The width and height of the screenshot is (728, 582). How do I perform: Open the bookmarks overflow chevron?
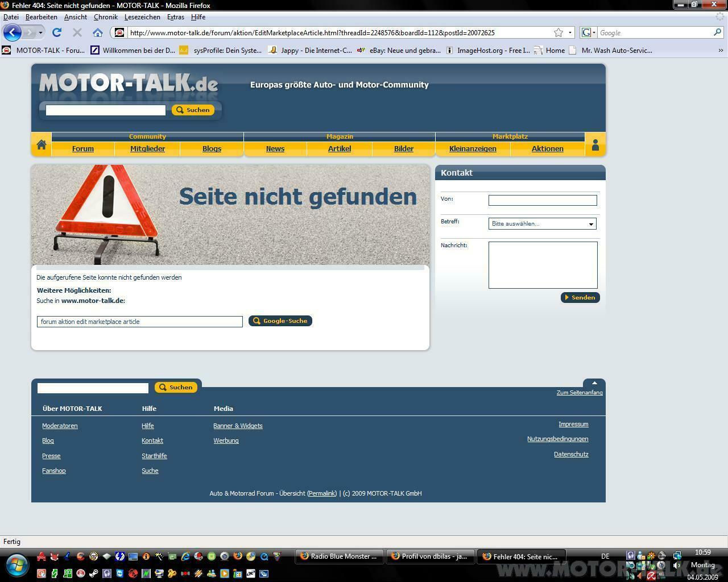tap(721, 51)
